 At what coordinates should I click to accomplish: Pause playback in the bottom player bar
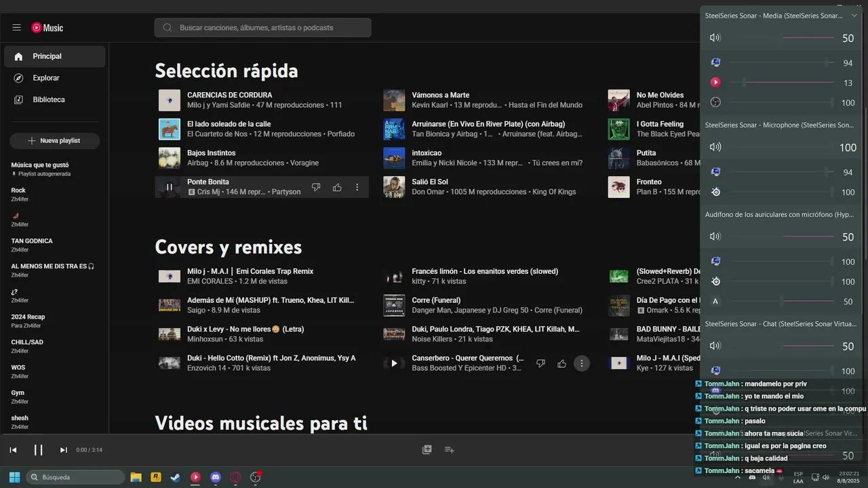coord(39,450)
